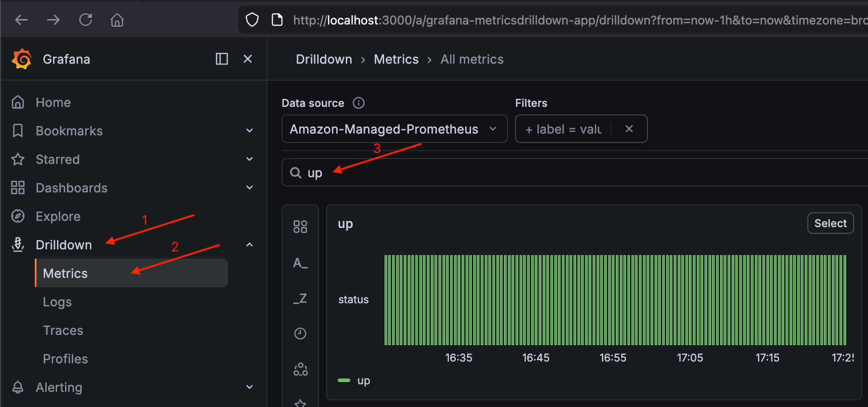The width and height of the screenshot is (868, 407).
Task: Select Traces under Drilldown
Action: [63, 330]
